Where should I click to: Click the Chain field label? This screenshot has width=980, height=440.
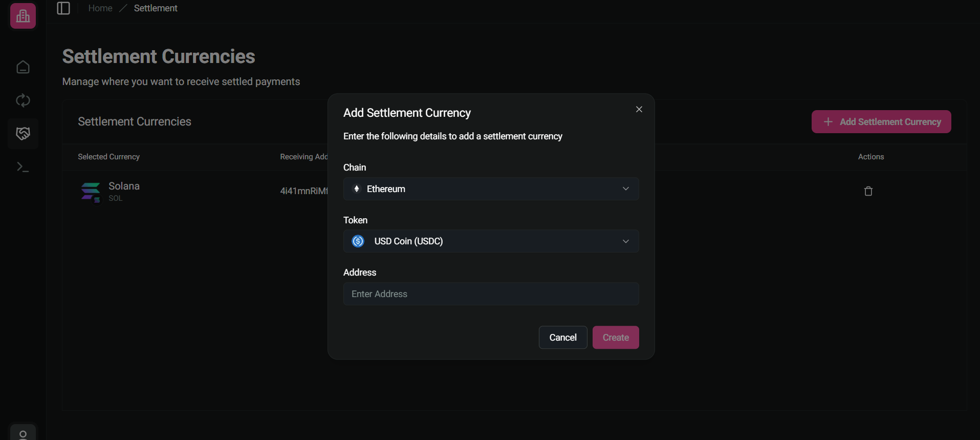(355, 167)
